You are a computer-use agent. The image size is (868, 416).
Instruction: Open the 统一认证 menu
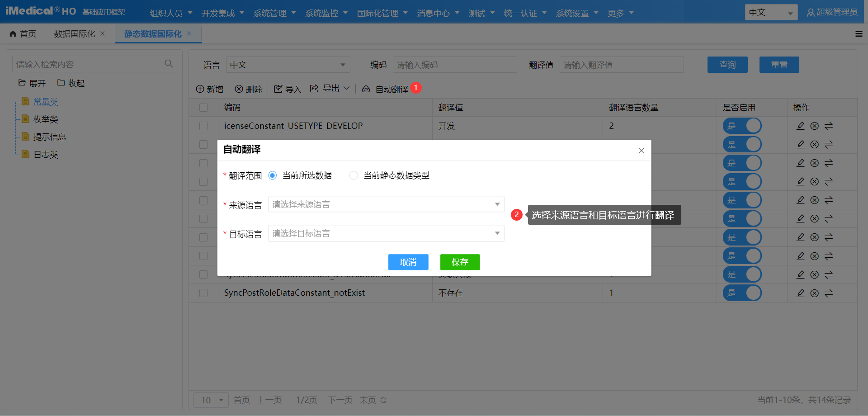[525, 13]
